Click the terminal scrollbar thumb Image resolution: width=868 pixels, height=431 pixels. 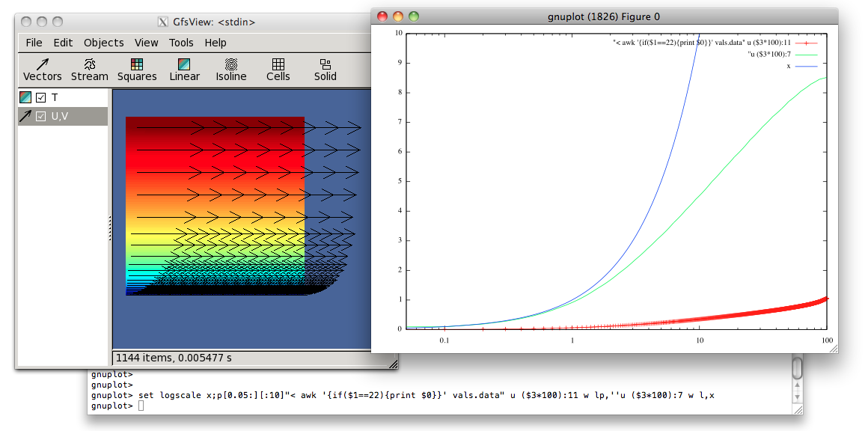click(x=797, y=367)
